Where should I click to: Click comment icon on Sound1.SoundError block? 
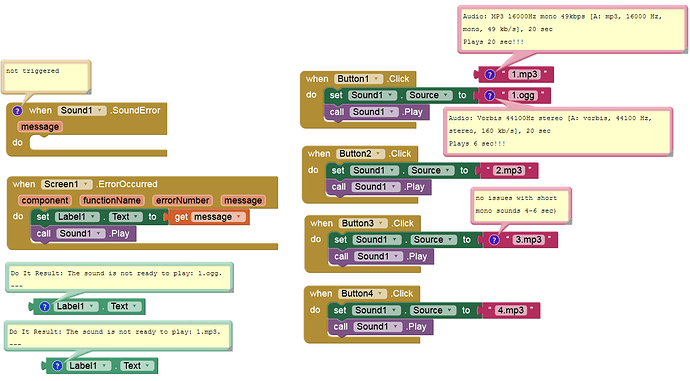(17, 111)
